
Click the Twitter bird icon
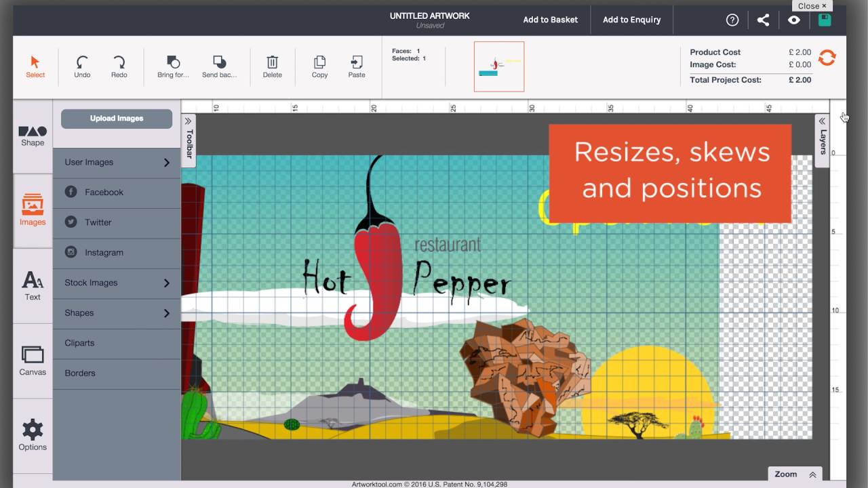coord(71,222)
